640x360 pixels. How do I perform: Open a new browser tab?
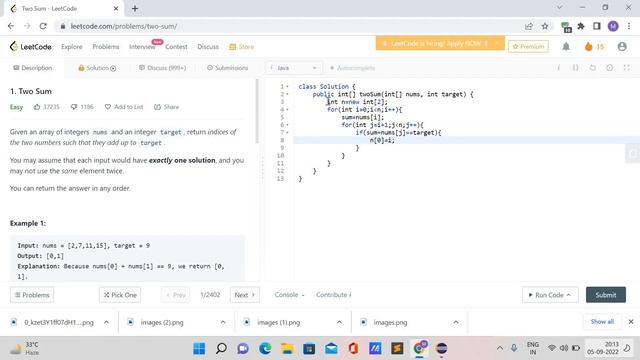[135, 8]
